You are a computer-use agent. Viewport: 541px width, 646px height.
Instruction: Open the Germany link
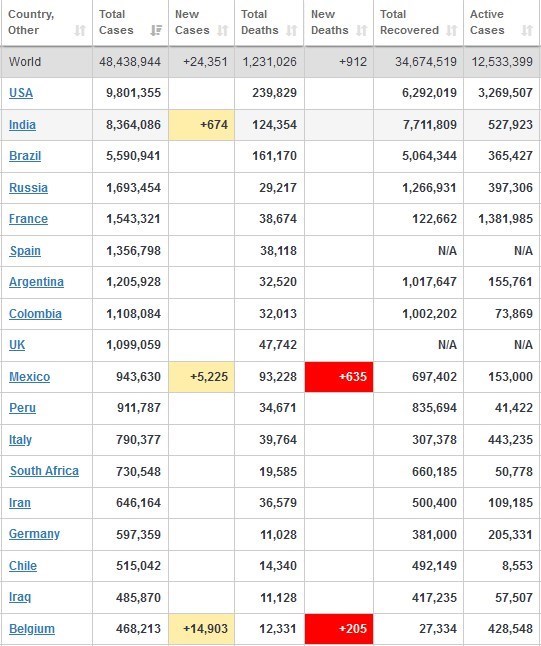click(35, 534)
